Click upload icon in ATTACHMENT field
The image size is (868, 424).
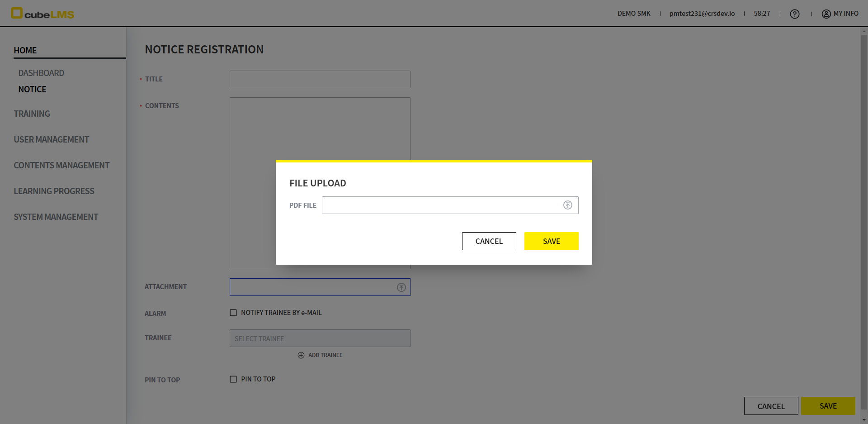(x=401, y=287)
